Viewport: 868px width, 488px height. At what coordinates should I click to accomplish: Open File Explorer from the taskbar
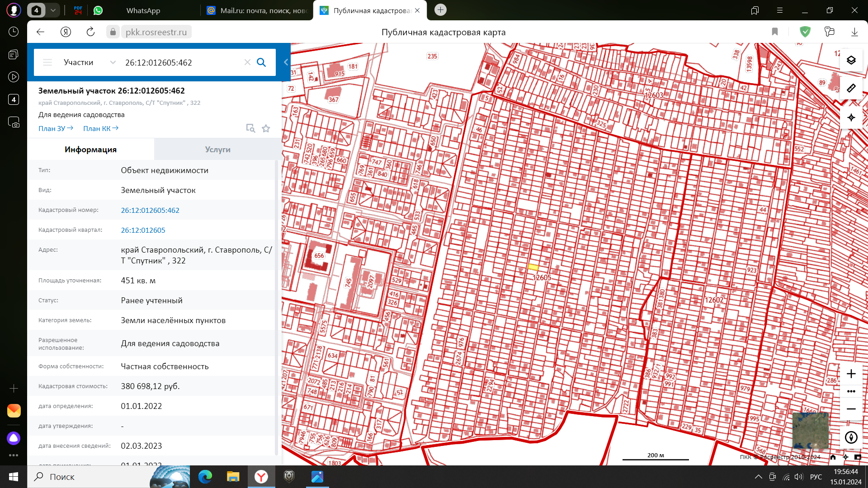233,477
